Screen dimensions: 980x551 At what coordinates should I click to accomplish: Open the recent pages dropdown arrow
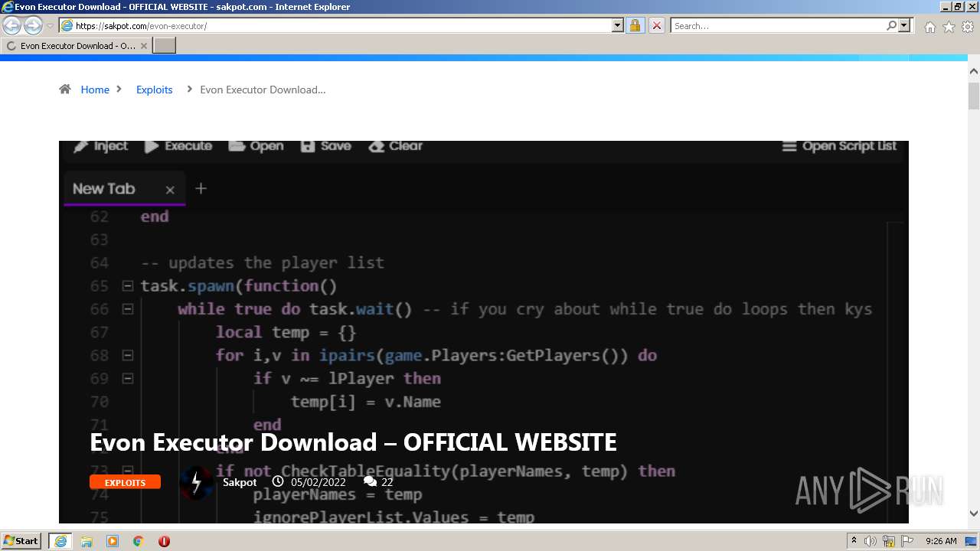point(50,26)
